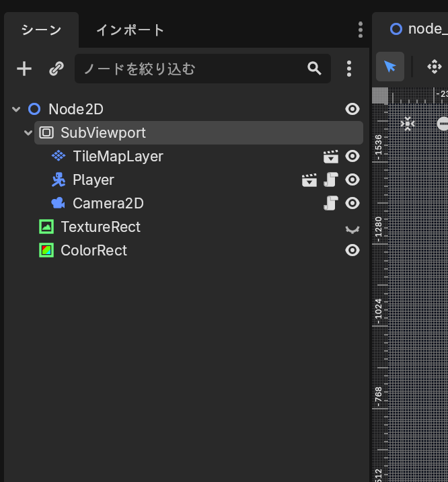
Task: Open the Player attached script icon
Action: (331, 180)
